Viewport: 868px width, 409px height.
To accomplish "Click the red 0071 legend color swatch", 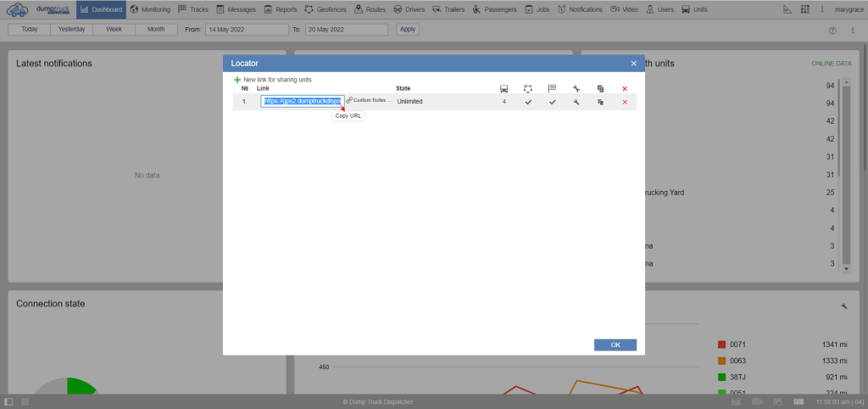I will (x=722, y=345).
